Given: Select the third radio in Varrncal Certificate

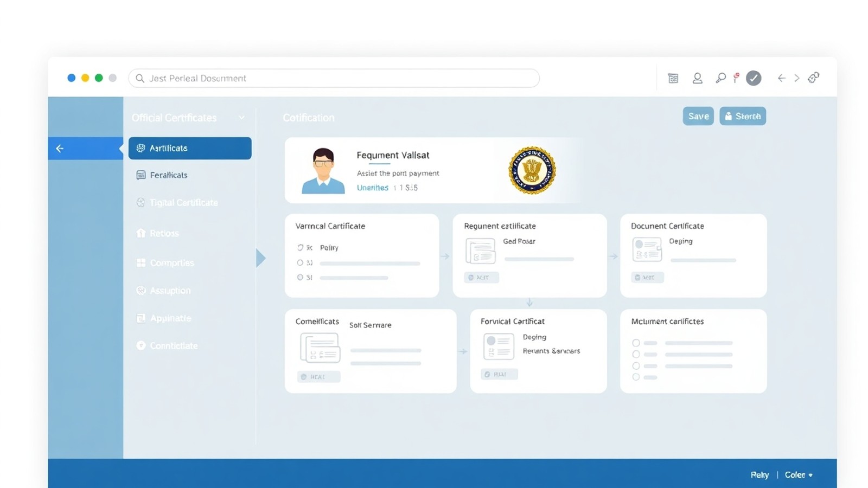Looking at the screenshot, I should [300, 278].
